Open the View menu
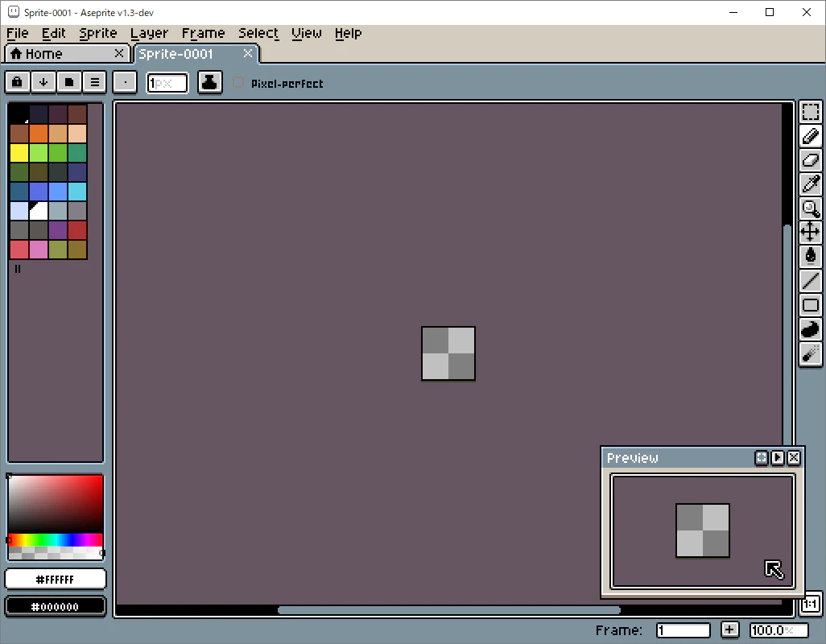Image resolution: width=826 pixels, height=644 pixels. (307, 33)
